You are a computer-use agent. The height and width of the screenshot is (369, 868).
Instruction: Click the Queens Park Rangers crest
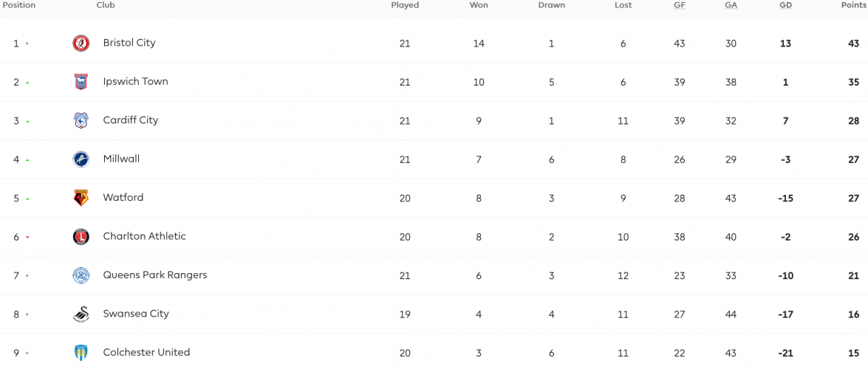coord(81,275)
